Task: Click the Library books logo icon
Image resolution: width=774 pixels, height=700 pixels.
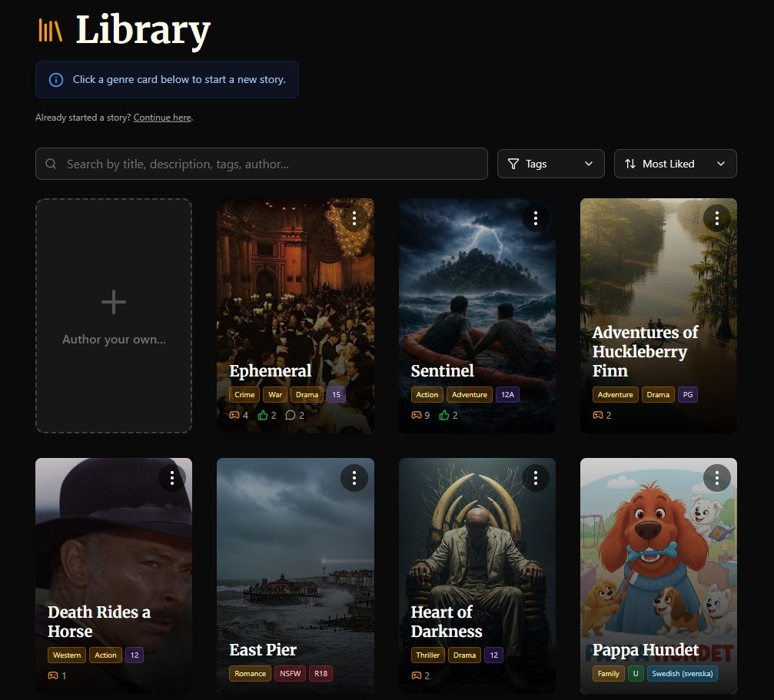Action: [x=50, y=31]
